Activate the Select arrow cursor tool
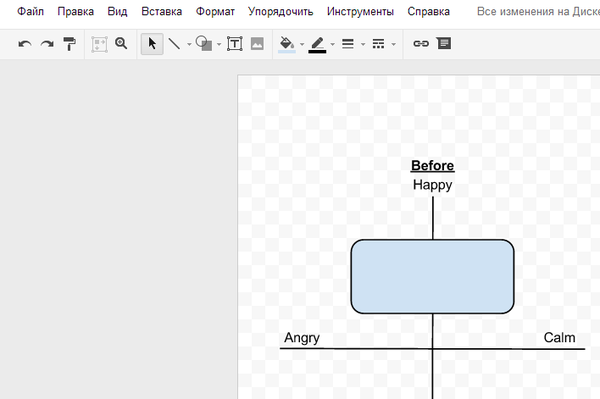 coord(152,44)
